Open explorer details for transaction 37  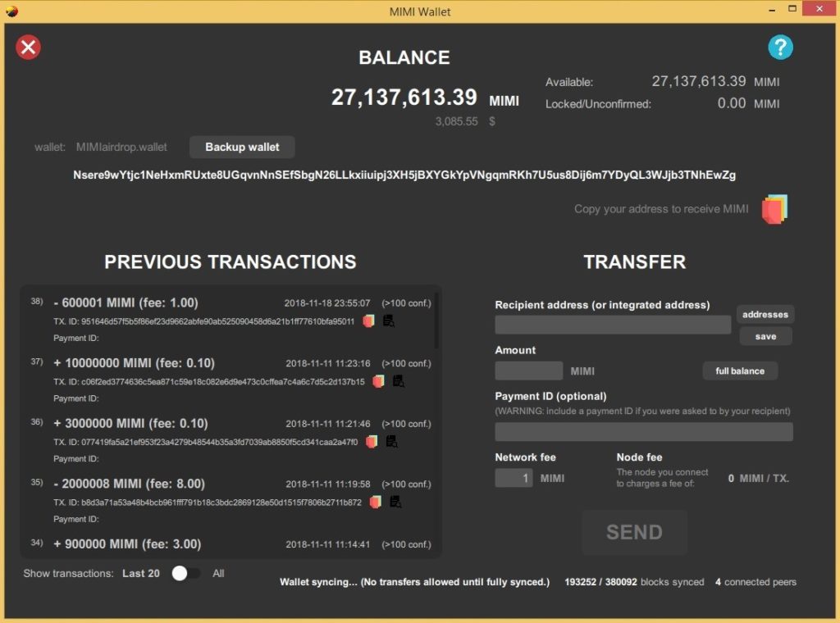tap(399, 381)
